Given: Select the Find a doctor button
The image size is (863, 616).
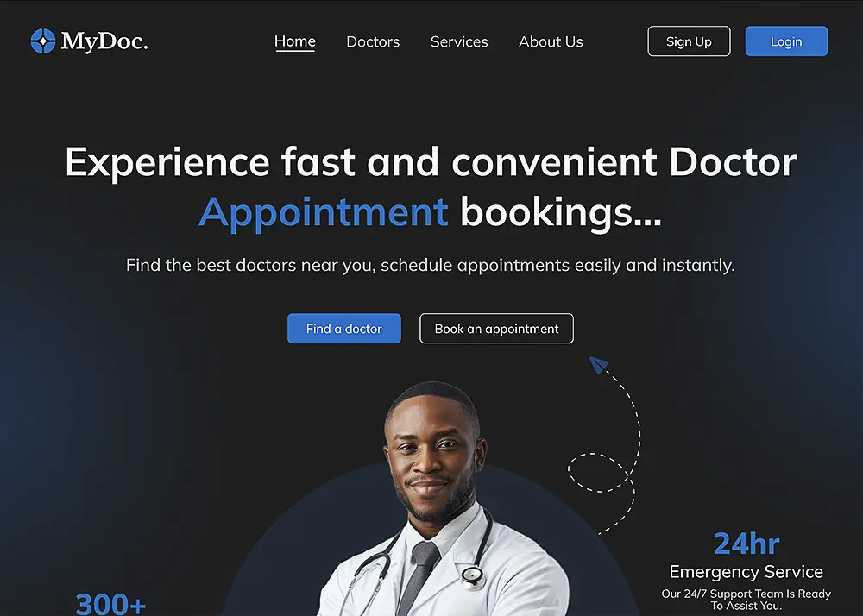Looking at the screenshot, I should [344, 329].
